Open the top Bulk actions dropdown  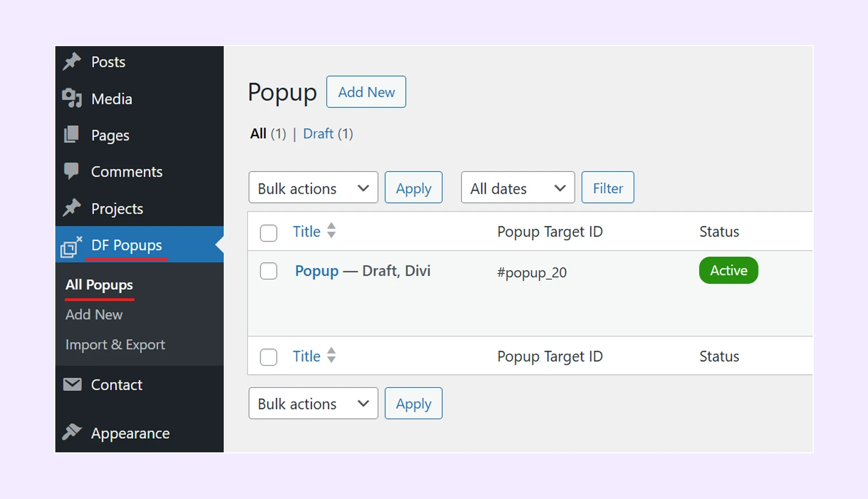pos(313,188)
